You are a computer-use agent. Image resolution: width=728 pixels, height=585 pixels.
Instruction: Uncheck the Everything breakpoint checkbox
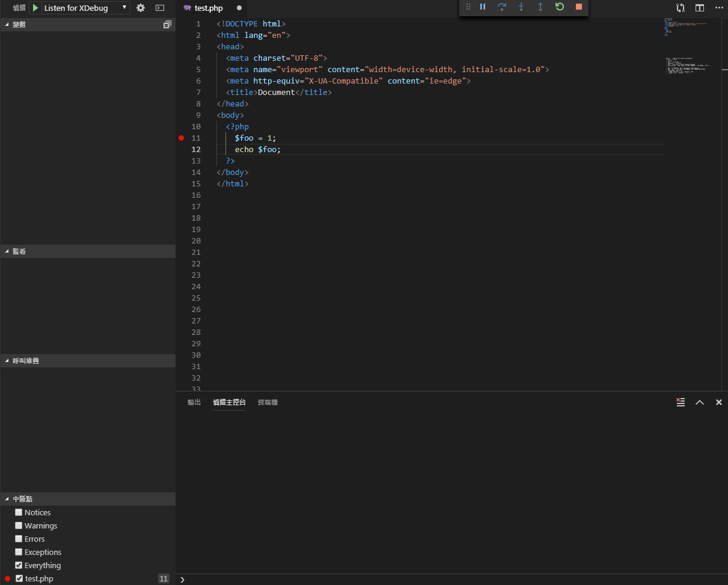[x=19, y=565]
